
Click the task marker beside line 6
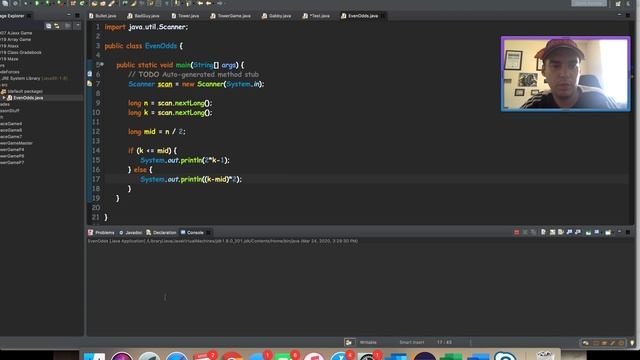pos(90,74)
